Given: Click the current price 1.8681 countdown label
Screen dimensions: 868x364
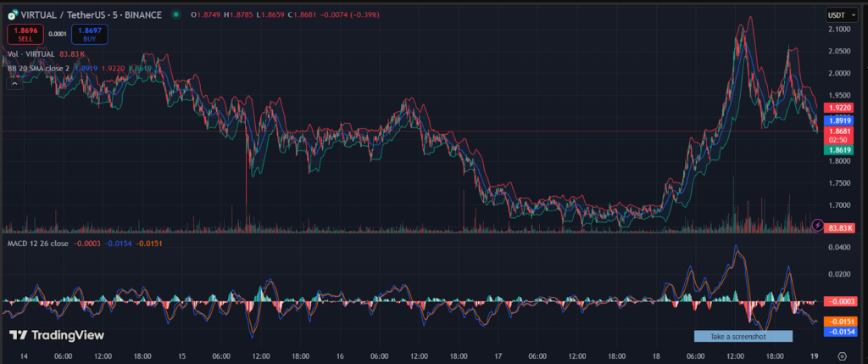Looking at the screenshot, I should [840, 135].
